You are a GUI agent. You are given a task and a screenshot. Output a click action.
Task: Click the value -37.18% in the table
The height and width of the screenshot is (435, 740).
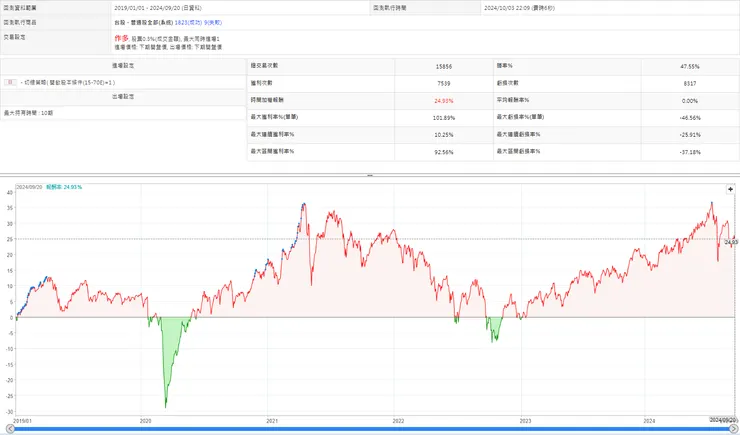(x=690, y=152)
